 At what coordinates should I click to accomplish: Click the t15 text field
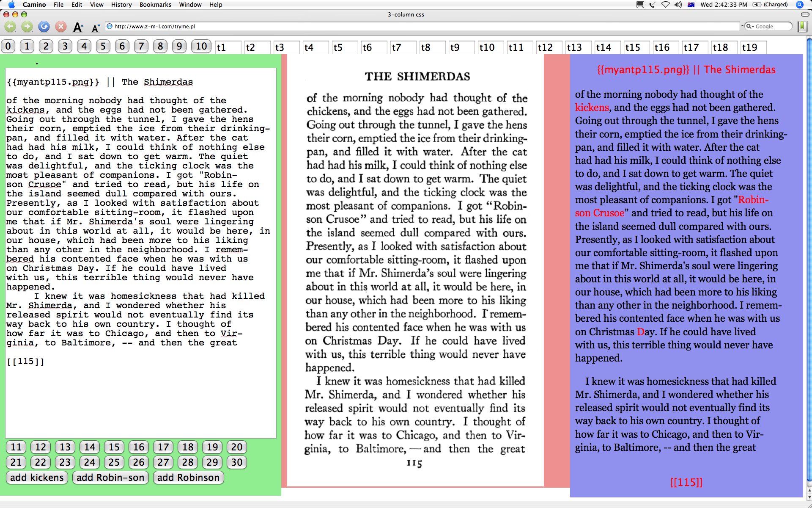pyautogui.click(x=636, y=47)
